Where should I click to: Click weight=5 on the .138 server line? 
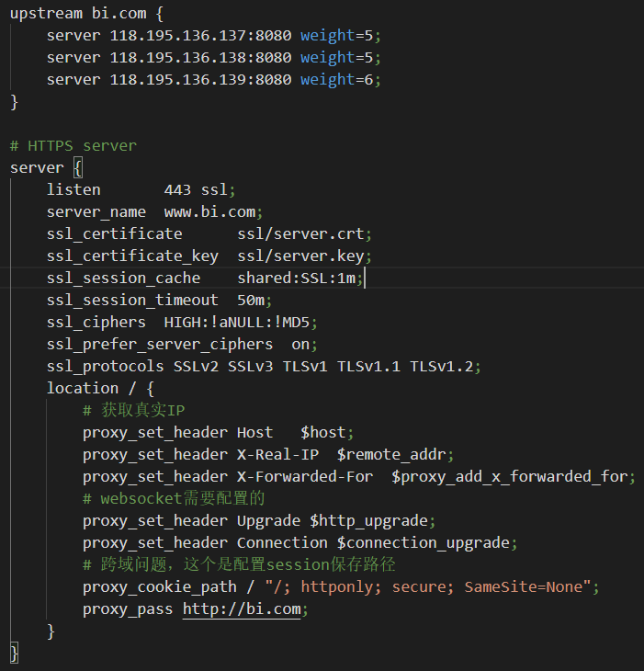coord(336,58)
